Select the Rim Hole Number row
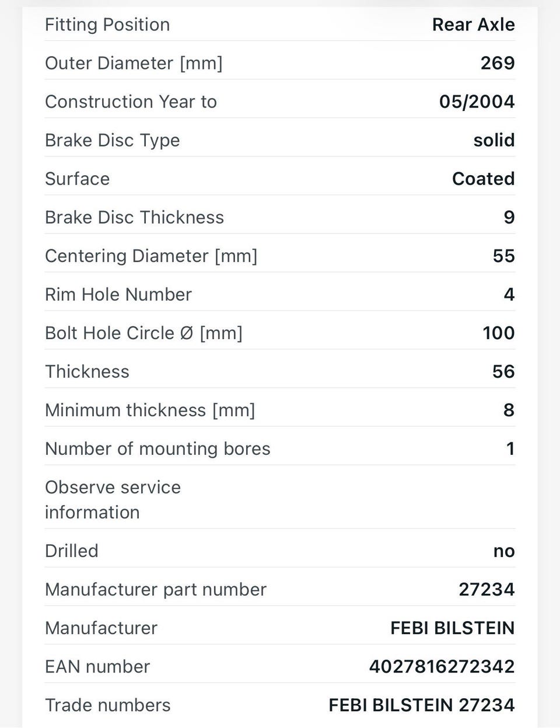 280,294
